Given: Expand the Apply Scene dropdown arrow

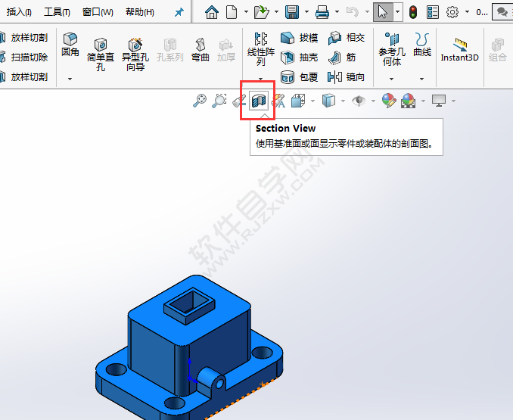Looking at the screenshot, I should pos(424,101).
